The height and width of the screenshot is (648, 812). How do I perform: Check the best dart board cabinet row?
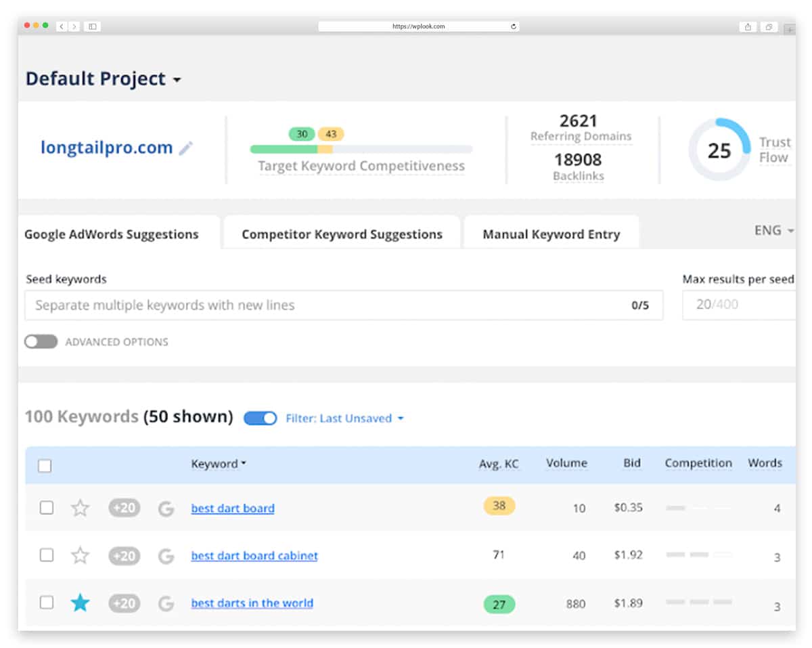(x=46, y=555)
